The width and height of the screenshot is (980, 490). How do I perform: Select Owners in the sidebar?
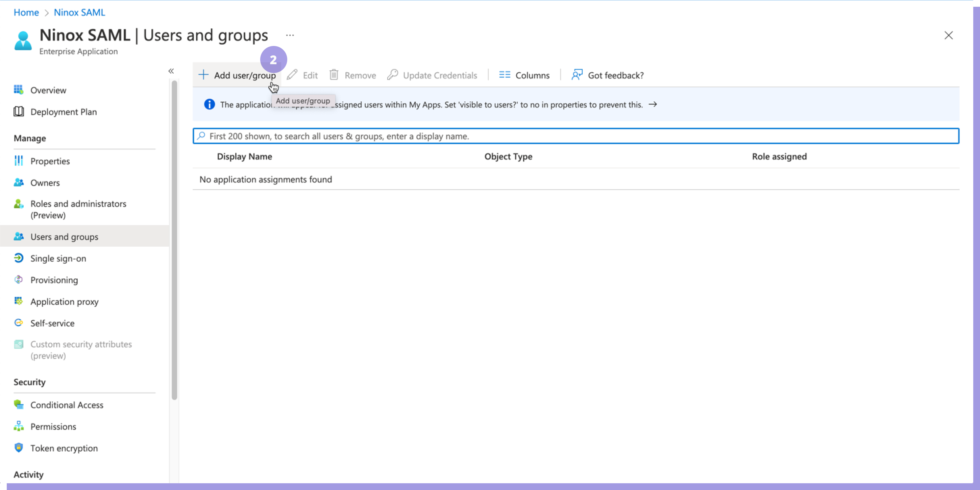(45, 182)
